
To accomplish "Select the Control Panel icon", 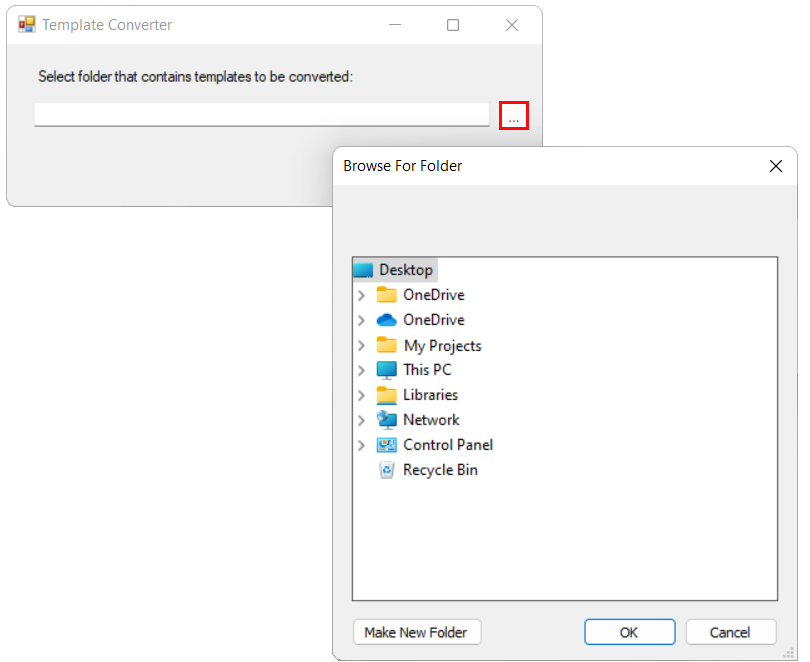I will tap(386, 445).
